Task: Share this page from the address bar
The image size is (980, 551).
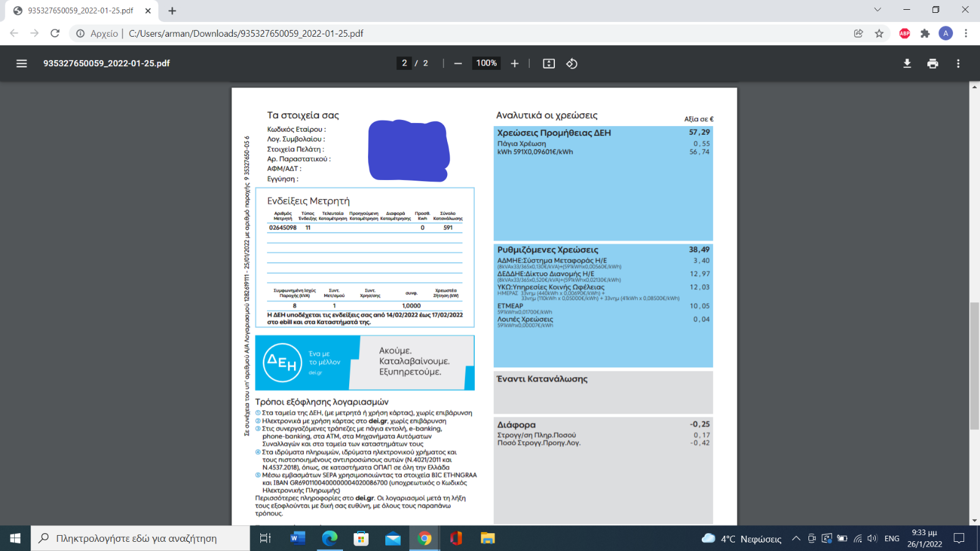Action: click(859, 34)
